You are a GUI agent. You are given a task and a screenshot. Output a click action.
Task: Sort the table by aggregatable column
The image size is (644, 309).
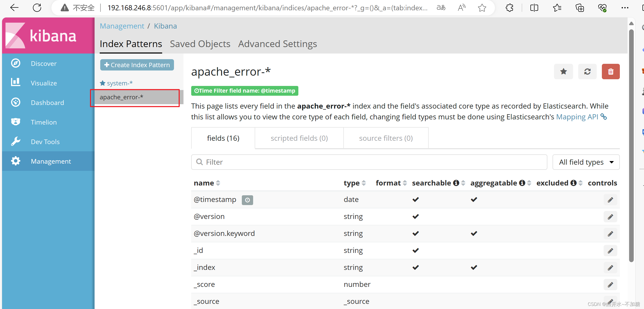pos(529,183)
